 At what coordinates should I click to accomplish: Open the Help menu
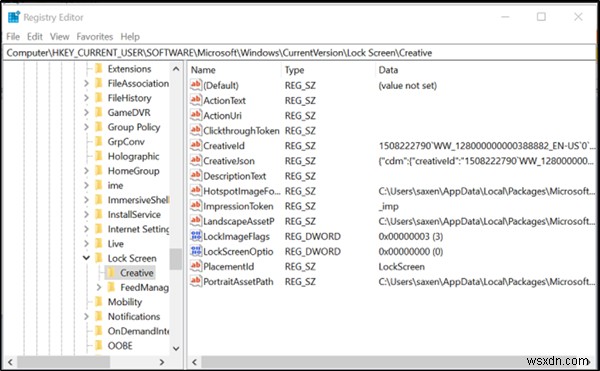(x=130, y=37)
